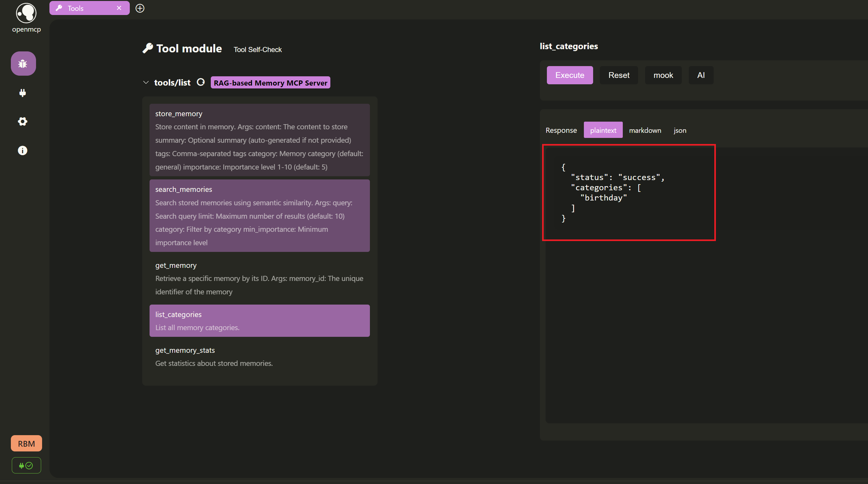This screenshot has height=484, width=868.
Task: Add a new tab with plus icon
Action: 140,8
